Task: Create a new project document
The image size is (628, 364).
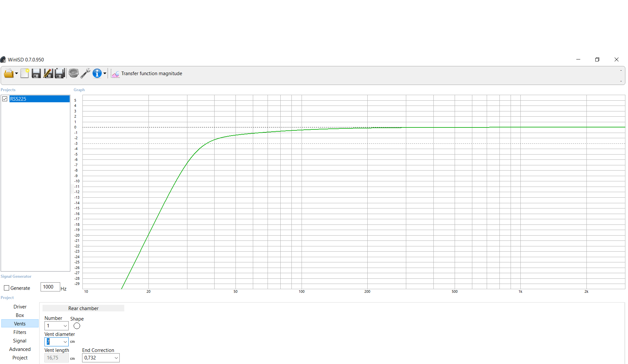Action: pyautogui.click(x=25, y=74)
